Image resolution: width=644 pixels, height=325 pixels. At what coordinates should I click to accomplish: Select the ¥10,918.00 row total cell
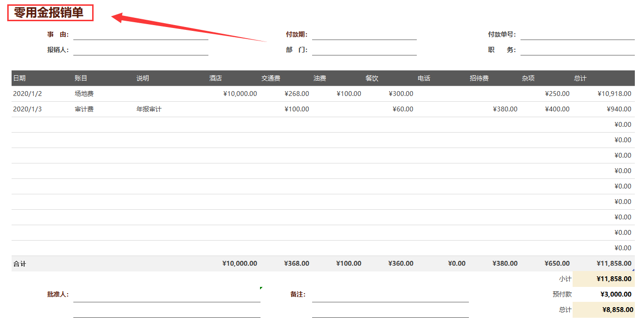[604, 94]
